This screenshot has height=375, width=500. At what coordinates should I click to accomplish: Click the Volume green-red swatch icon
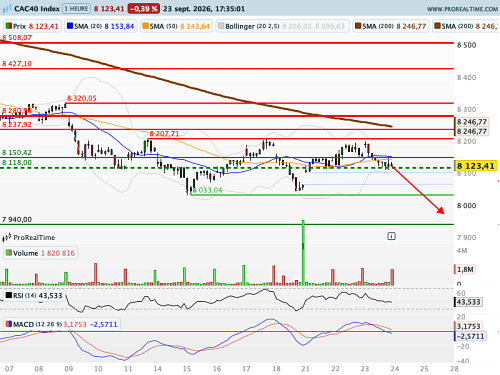click(9, 253)
